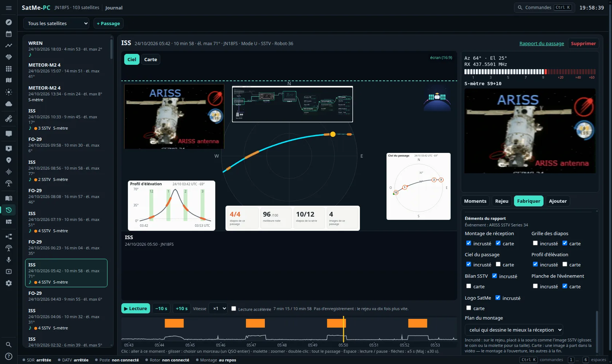Open the sun icon in the sidebar
The height and width of the screenshot is (364, 612).
coord(9,92)
